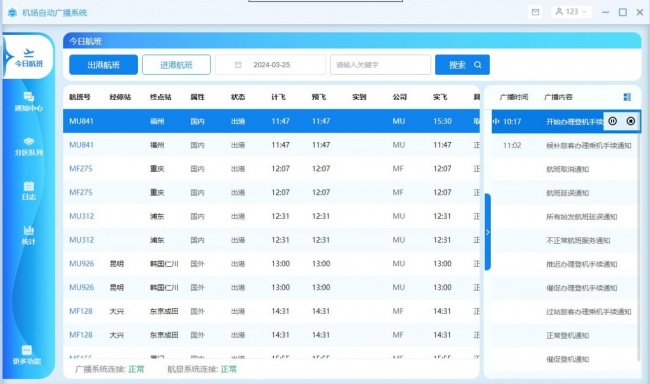Click the 15:30 actual departure cell
Screen dimensions: 650x384
pos(442,121)
